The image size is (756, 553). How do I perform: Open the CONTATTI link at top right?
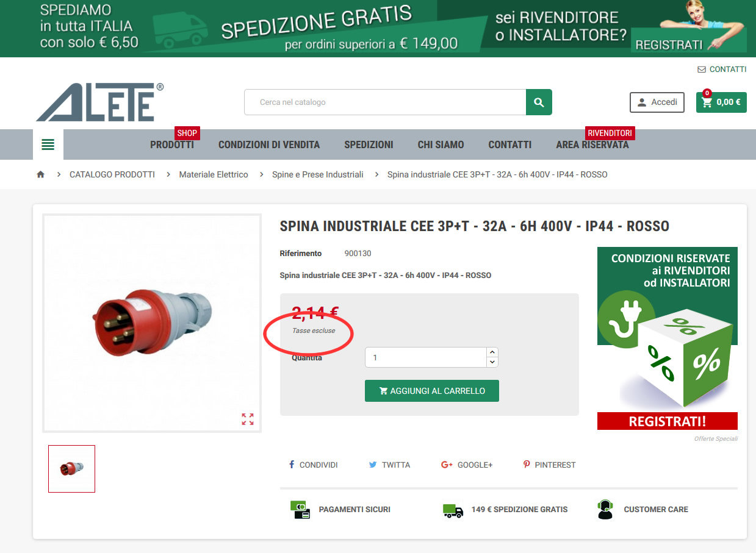[722, 70]
